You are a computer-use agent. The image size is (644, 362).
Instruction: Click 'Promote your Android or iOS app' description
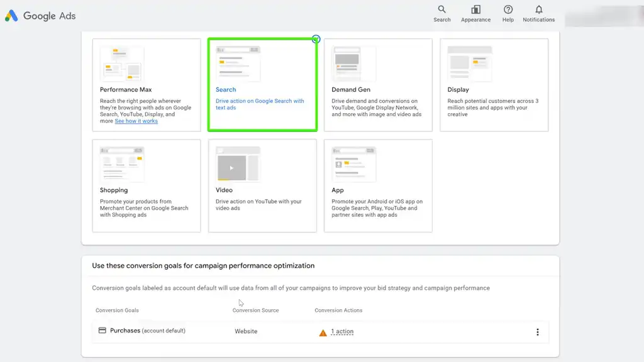point(377,208)
